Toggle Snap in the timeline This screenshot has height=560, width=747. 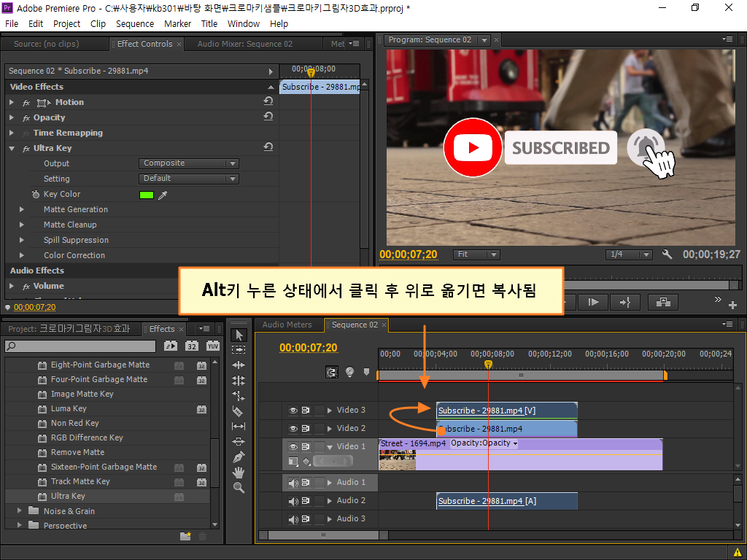332,372
